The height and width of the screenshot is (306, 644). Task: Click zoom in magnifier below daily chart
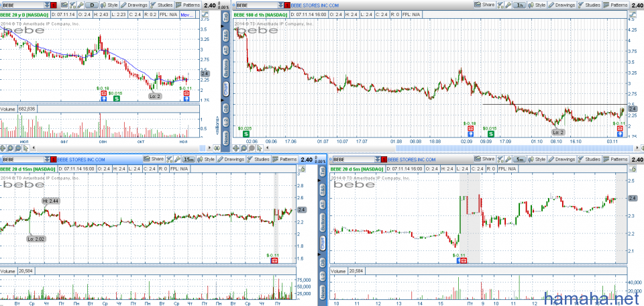point(10,148)
